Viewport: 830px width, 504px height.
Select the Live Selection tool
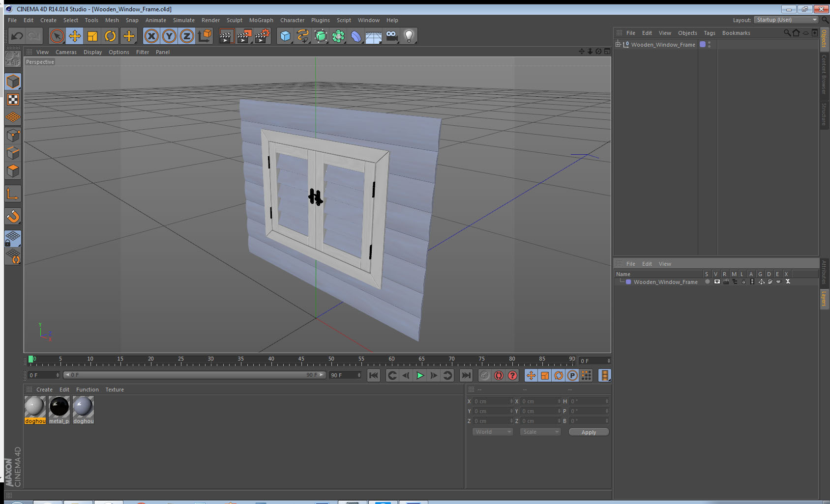pos(57,36)
